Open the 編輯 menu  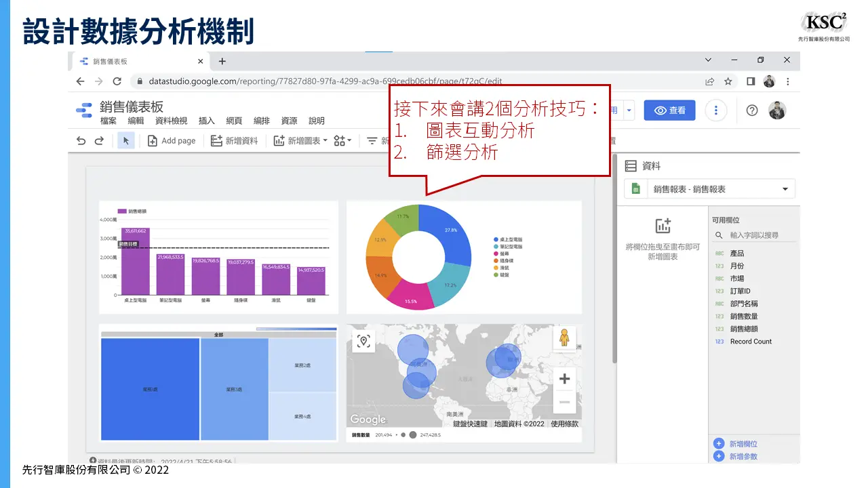pos(136,121)
